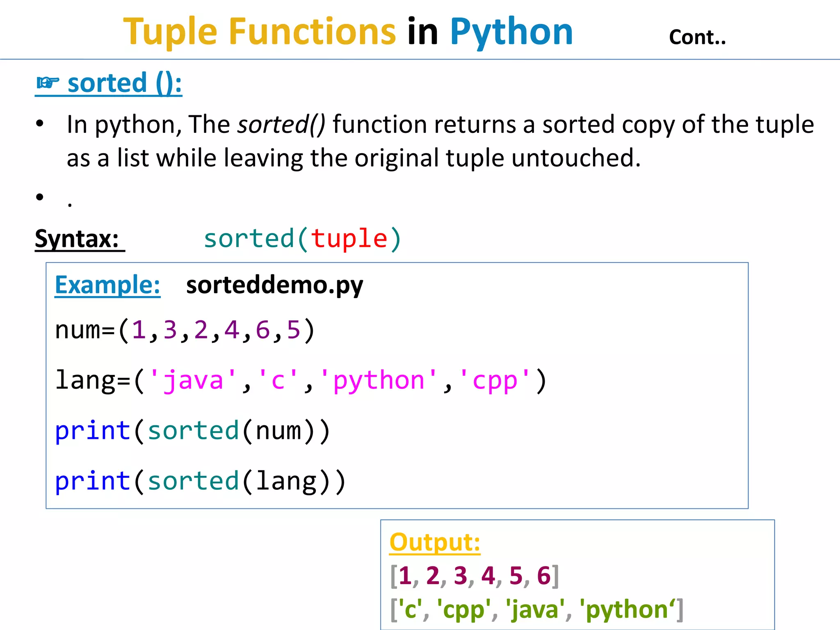Click the [1, 2, 3, 4, 5, 6] output line

point(474,575)
